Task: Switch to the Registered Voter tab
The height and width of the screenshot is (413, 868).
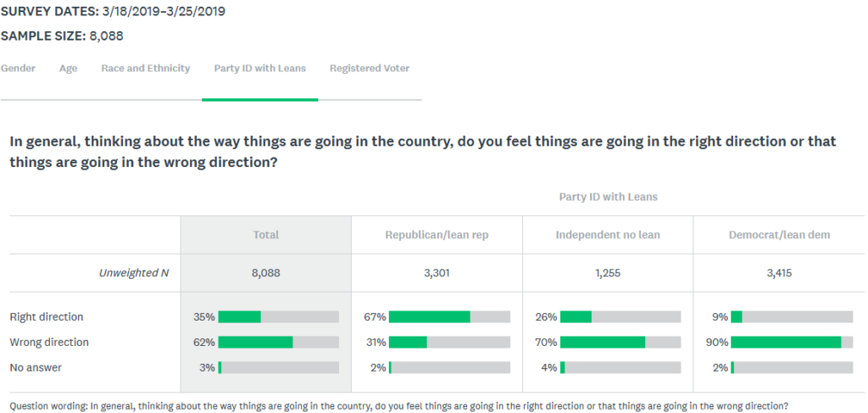Action: pyautogui.click(x=370, y=68)
